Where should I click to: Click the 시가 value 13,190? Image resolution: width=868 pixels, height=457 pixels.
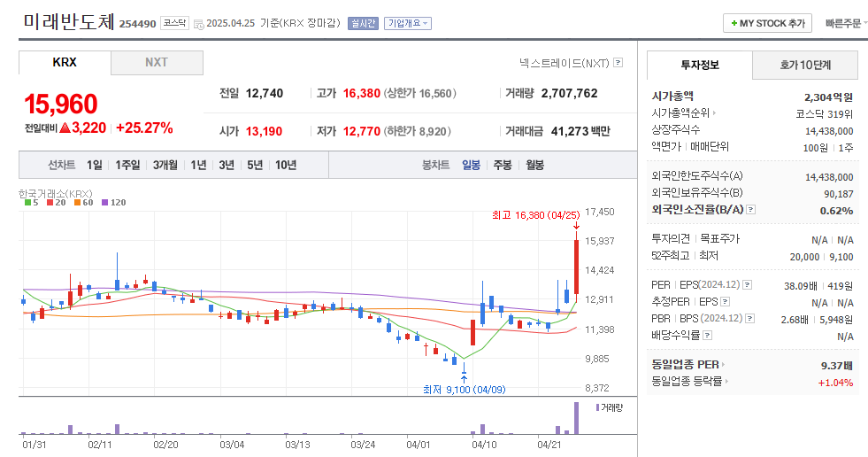tap(264, 131)
